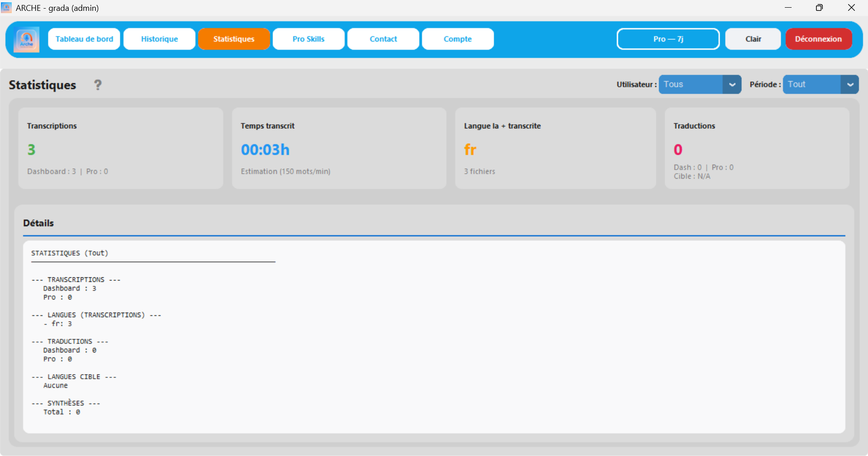
Task: Click the Langue la + transcrite card title
Action: coord(502,126)
